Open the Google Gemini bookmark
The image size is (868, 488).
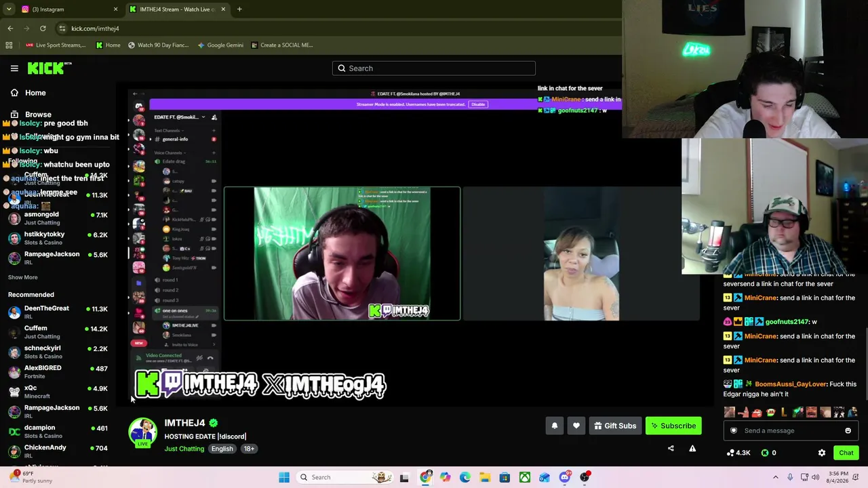(x=220, y=45)
